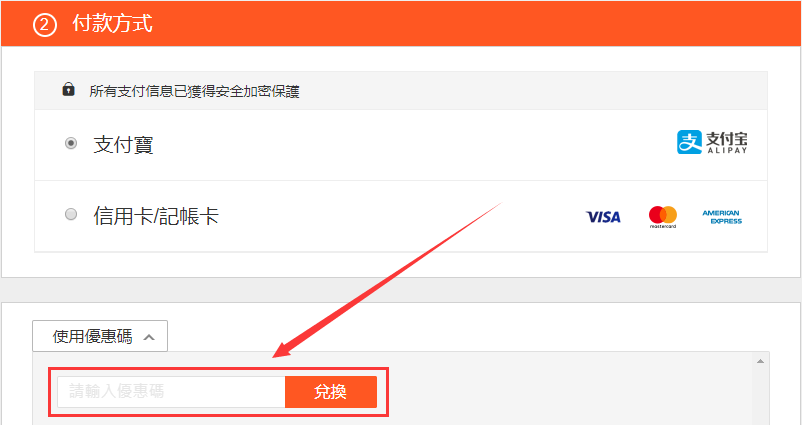The height and width of the screenshot is (425, 802).
Task: Click the American Express logo
Action: point(722,217)
